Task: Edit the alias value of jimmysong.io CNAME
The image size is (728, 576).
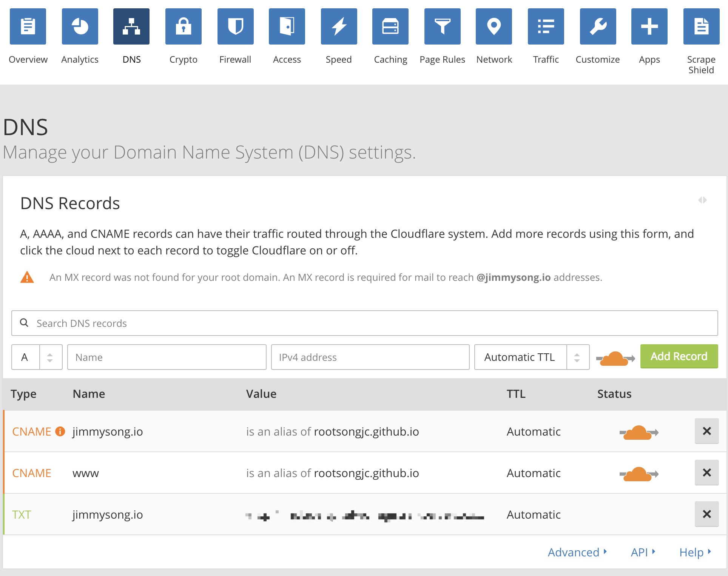Action: 333,431
